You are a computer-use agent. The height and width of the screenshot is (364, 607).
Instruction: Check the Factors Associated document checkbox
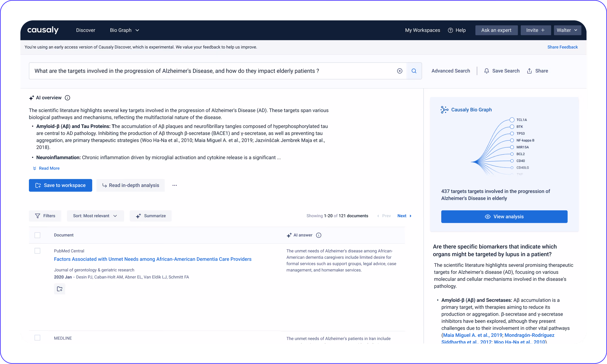click(37, 251)
